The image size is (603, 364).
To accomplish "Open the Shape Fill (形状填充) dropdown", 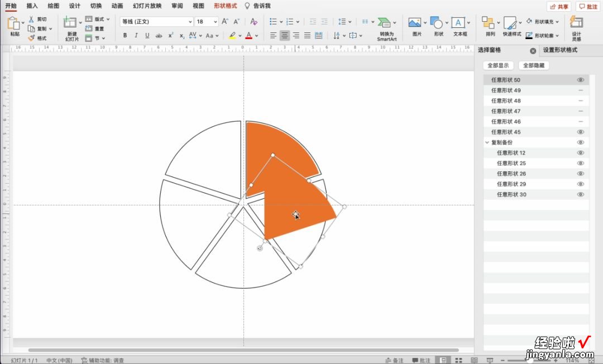I will coord(542,22).
